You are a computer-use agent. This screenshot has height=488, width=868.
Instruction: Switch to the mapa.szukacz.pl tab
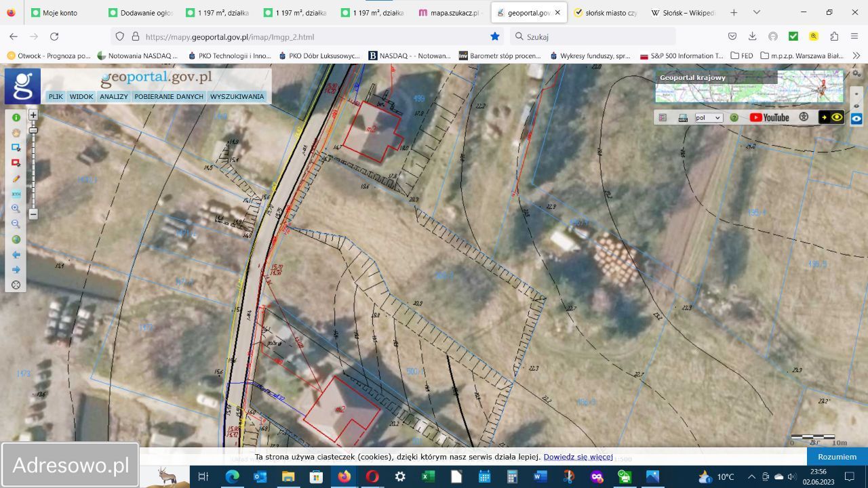(x=450, y=13)
